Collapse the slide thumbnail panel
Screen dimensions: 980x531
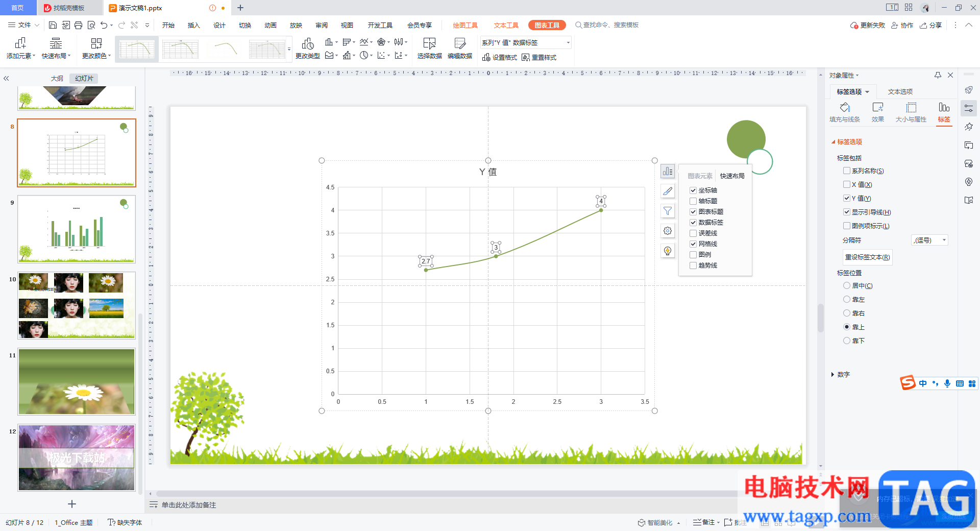pyautogui.click(x=6, y=79)
